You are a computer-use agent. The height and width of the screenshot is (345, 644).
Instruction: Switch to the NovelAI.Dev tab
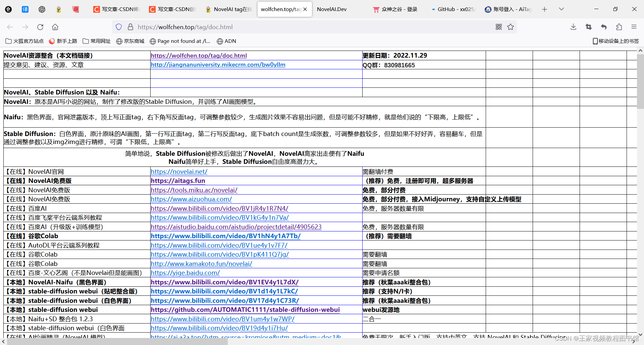[x=332, y=9]
